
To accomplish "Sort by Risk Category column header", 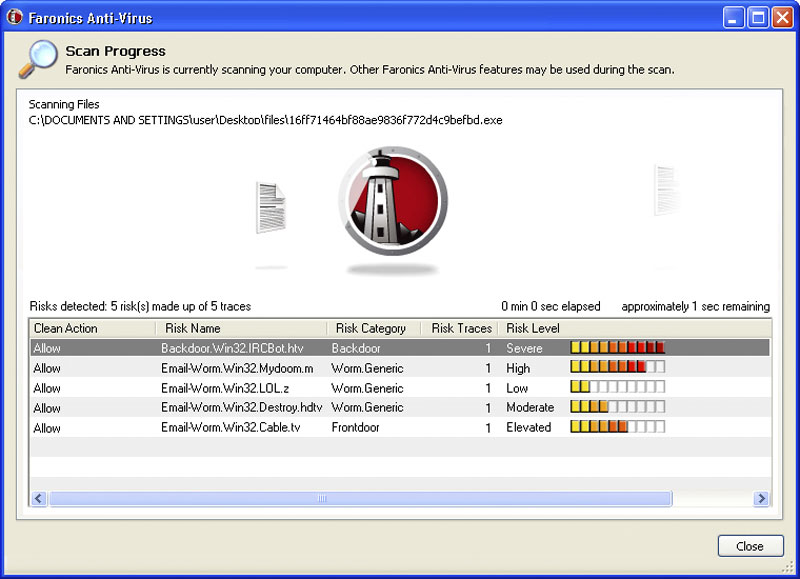I will tap(374, 328).
